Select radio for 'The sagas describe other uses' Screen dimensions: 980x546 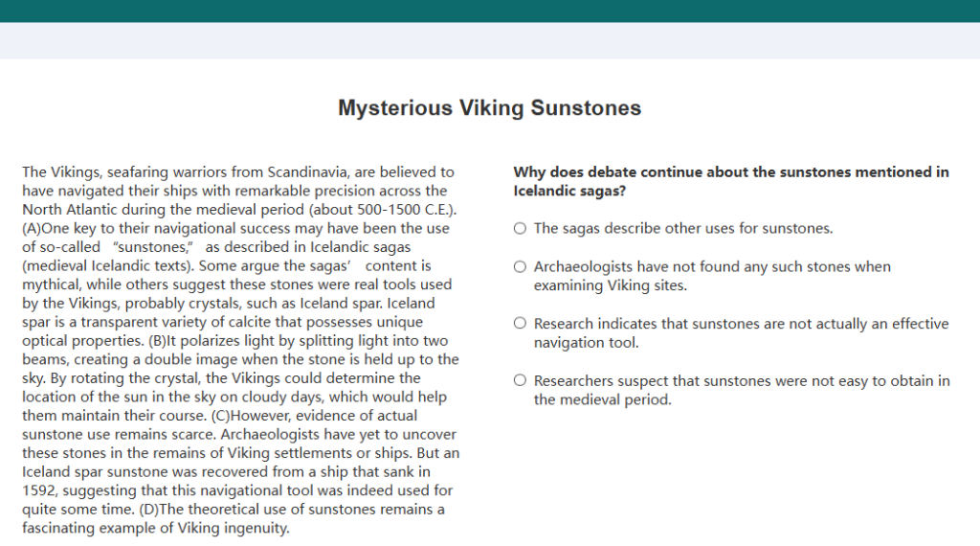pyautogui.click(x=520, y=228)
